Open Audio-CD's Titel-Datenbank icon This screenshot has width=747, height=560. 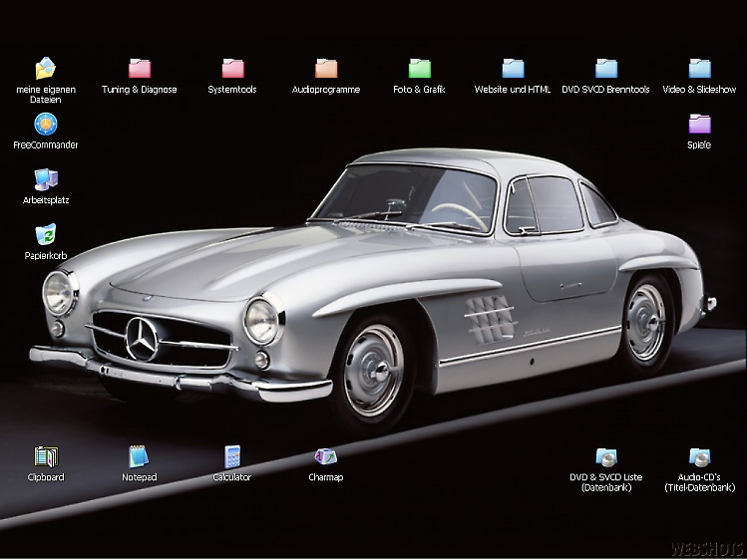699,457
